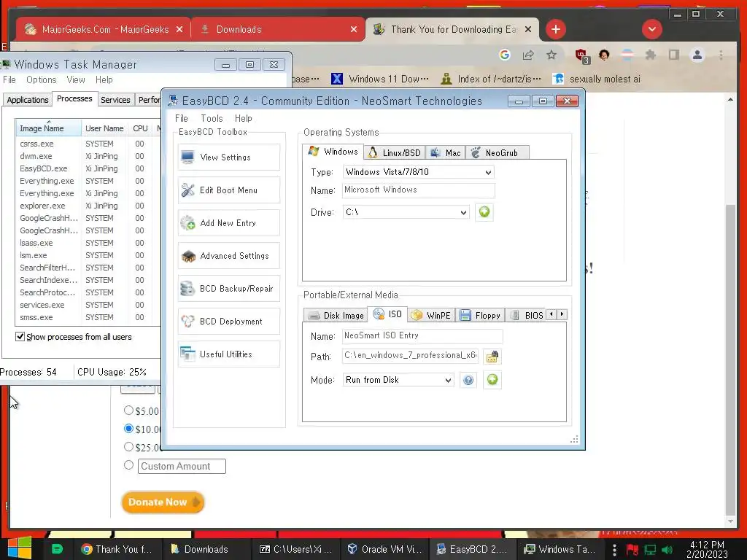
Task: Click the Custom Amount input field
Action: (x=182, y=466)
